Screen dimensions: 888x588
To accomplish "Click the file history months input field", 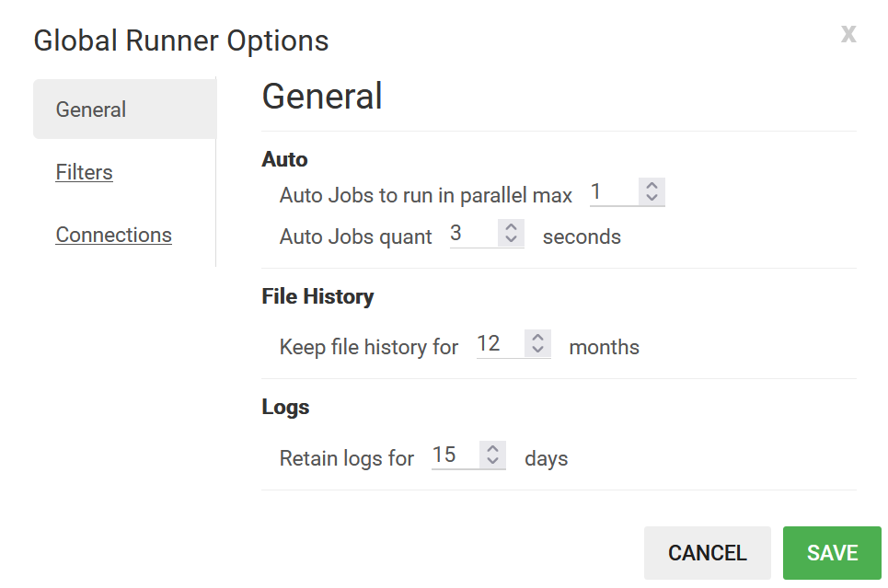I will tap(497, 343).
